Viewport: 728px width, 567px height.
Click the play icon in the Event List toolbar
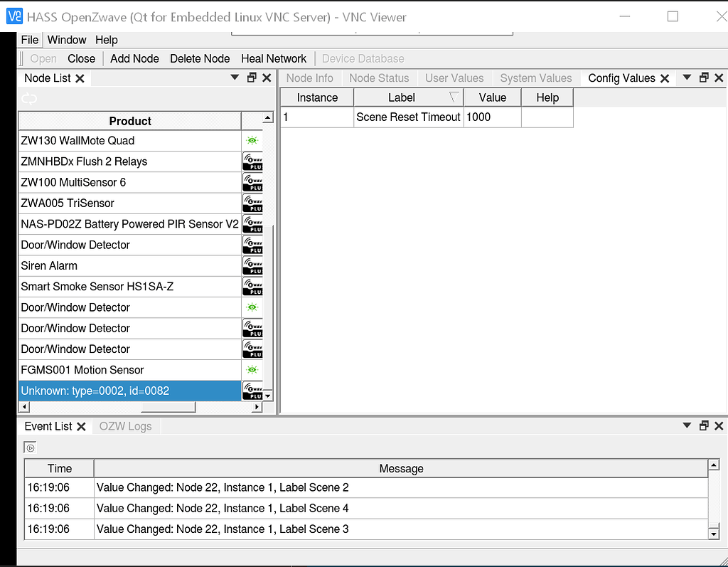click(29, 447)
